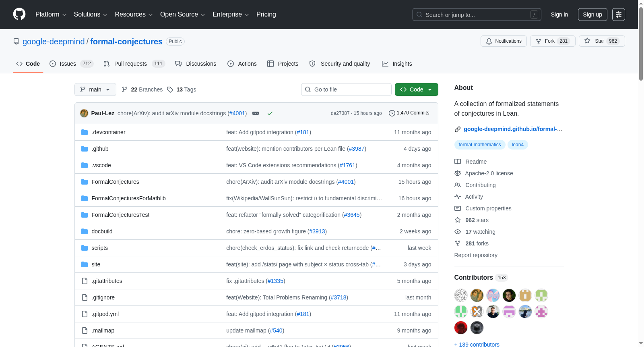
Task: Open the .github folder icon
Action: click(85, 149)
